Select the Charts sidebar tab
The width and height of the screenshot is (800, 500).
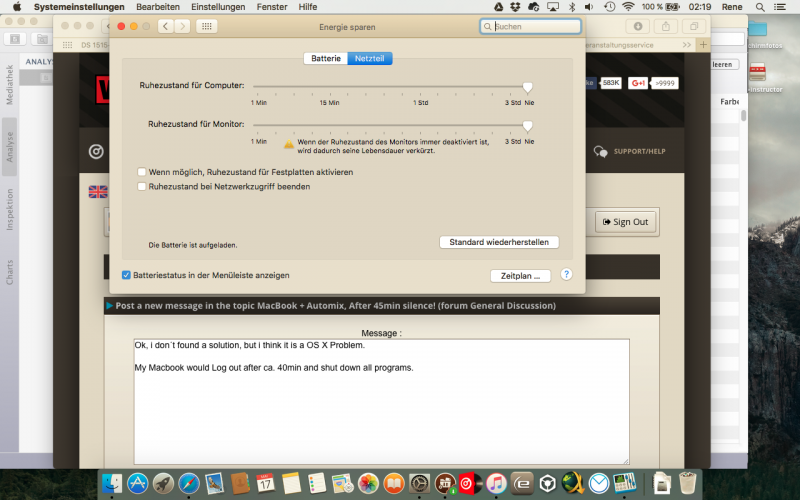pyautogui.click(x=9, y=272)
